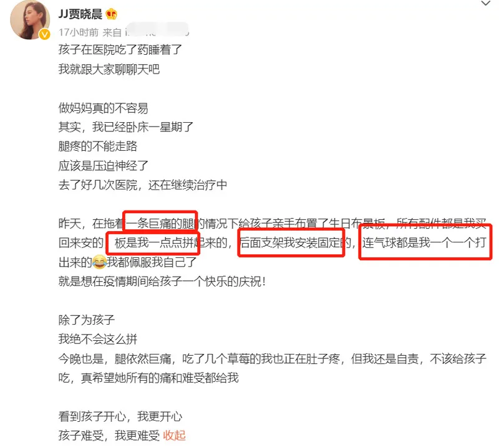Screen dimensions: 499x448
Task: Collapse the post with 收起 link
Action: tap(175, 436)
